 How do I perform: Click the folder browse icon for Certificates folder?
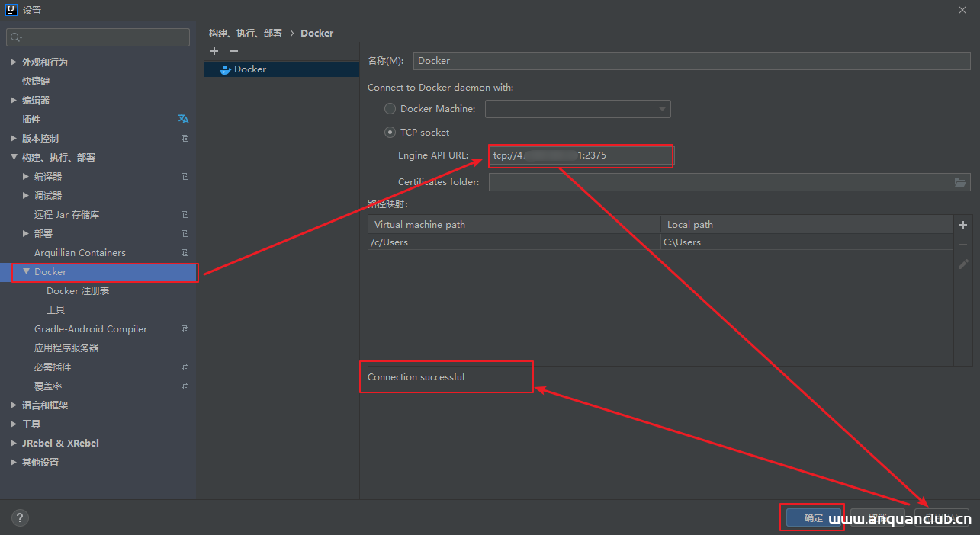[x=960, y=182]
